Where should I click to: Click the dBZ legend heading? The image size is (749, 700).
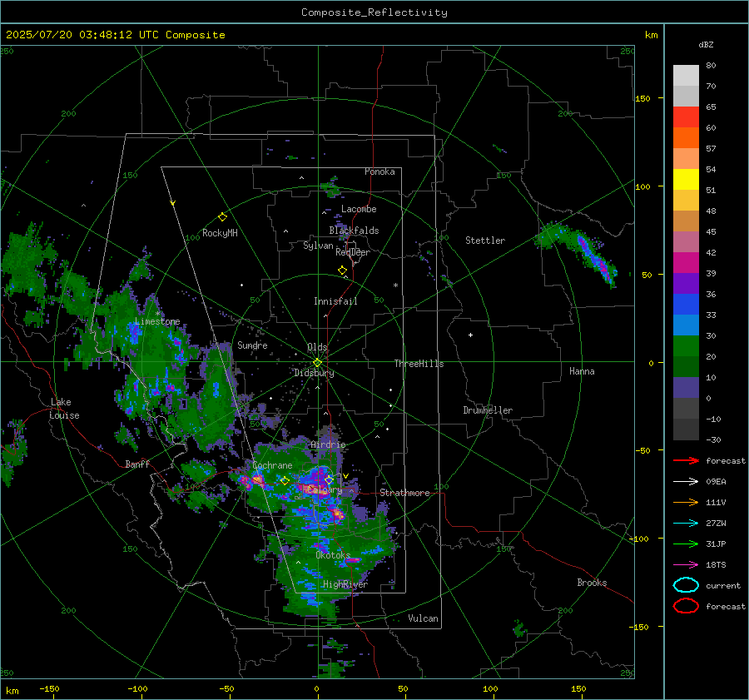[706, 44]
